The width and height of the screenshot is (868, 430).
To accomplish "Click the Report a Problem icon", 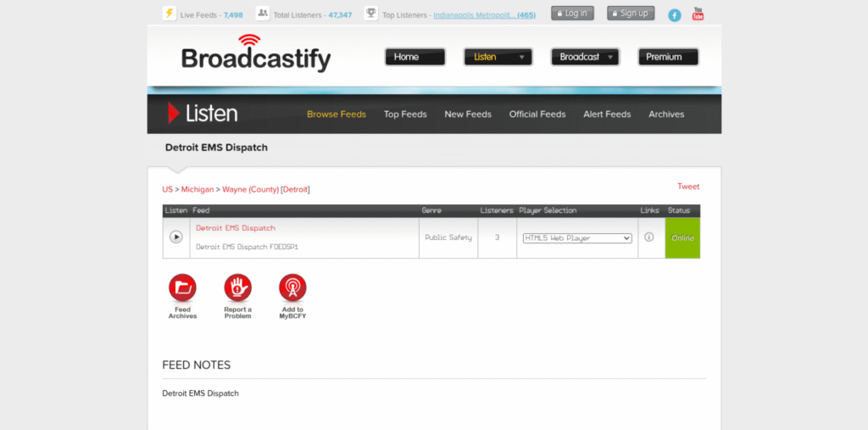I will click(x=238, y=288).
